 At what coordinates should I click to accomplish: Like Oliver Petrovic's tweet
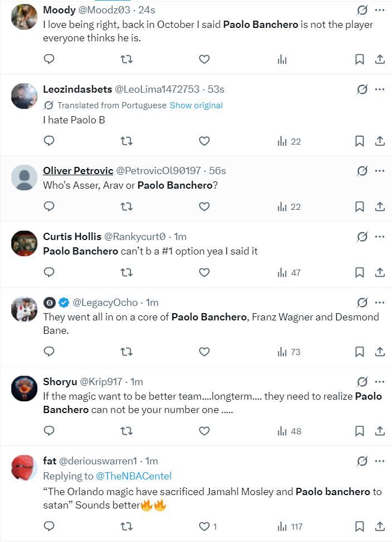pyautogui.click(x=204, y=207)
